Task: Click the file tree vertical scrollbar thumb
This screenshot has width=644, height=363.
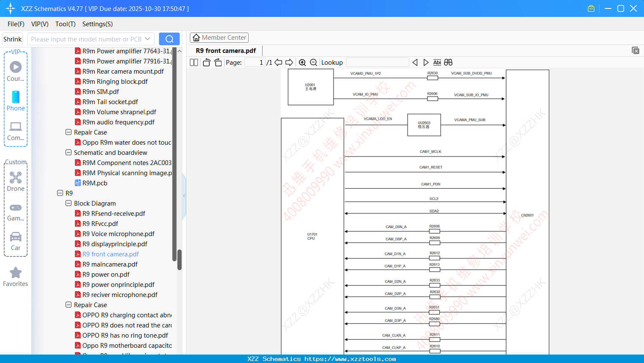Action: click(x=179, y=260)
